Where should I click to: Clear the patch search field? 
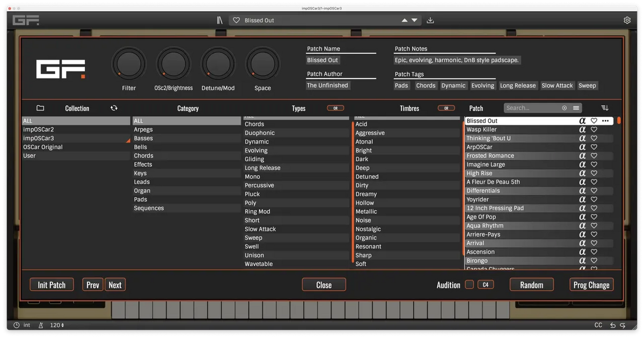(x=564, y=108)
